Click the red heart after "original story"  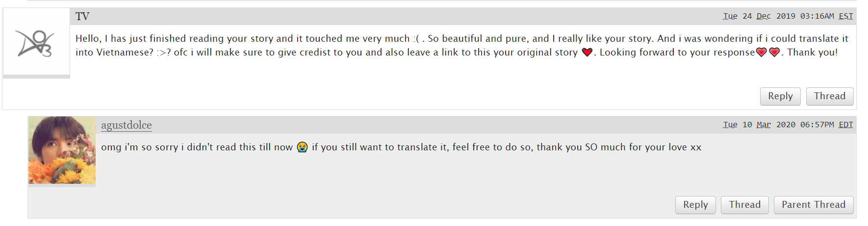[x=587, y=52]
